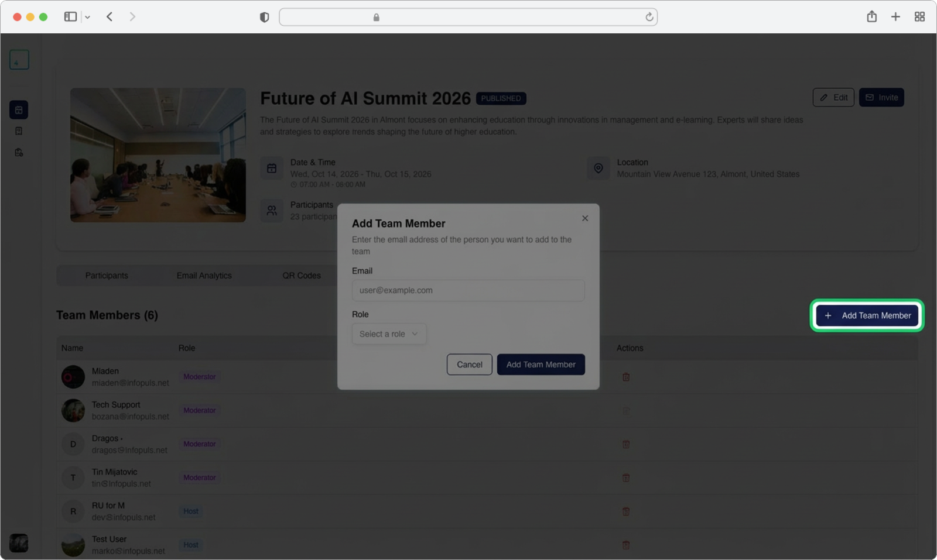Click the event conference room thumbnail
Viewport: 937px width, 560px height.
pyautogui.click(x=158, y=155)
